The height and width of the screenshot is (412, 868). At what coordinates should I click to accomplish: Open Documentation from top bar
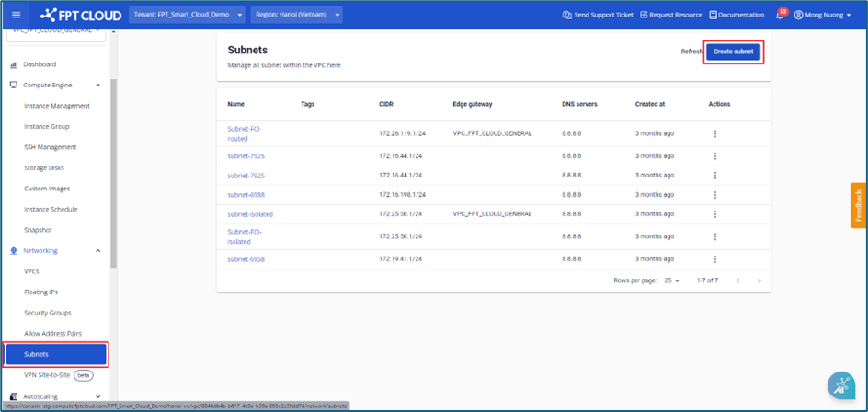coord(737,16)
